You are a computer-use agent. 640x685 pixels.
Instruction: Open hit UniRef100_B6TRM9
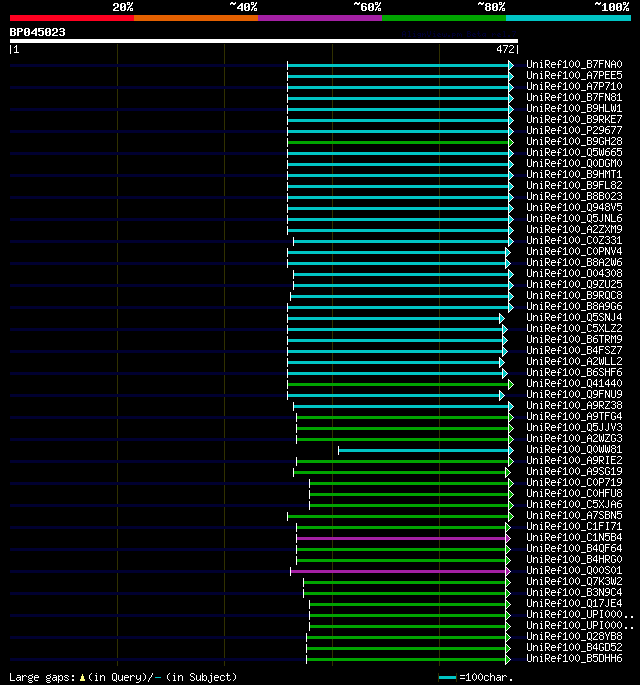[x=574, y=339]
